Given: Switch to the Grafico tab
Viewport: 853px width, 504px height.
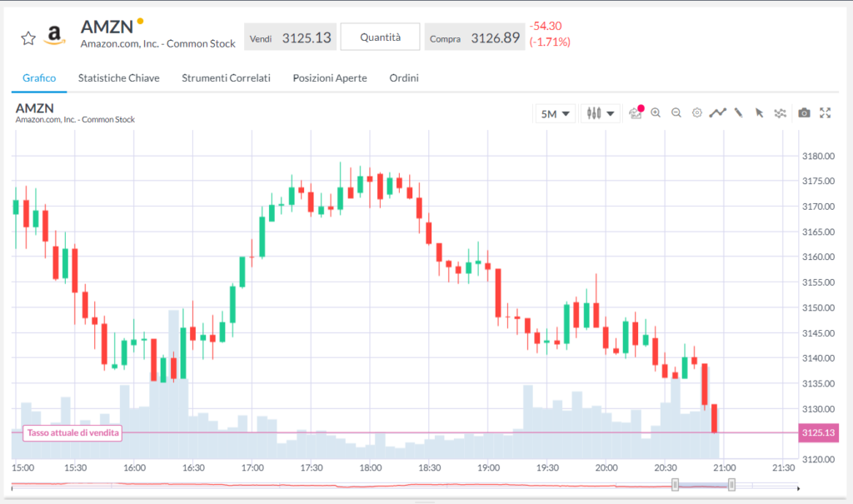Looking at the screenshot, I should tap(39, 77).
